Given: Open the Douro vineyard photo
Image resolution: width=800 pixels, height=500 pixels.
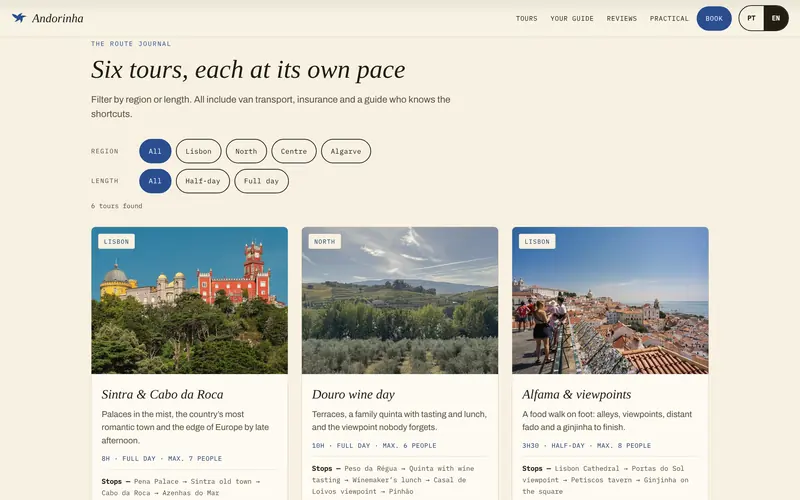Looking at the screenshot, I should pyautogui.click(x=400, y=301).
